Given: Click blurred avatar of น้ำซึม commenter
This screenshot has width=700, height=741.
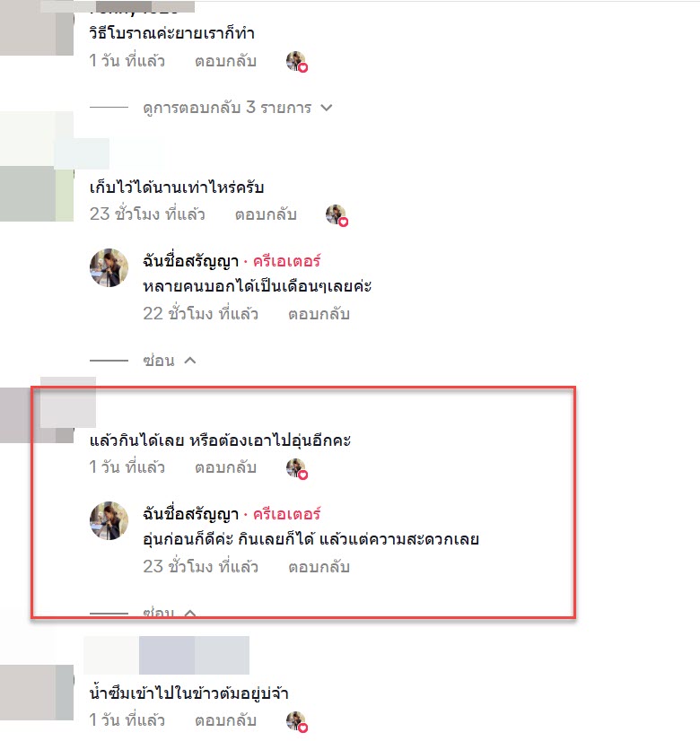Looking at the screenshot, I should pyautogui.click(x=37, y=693).
